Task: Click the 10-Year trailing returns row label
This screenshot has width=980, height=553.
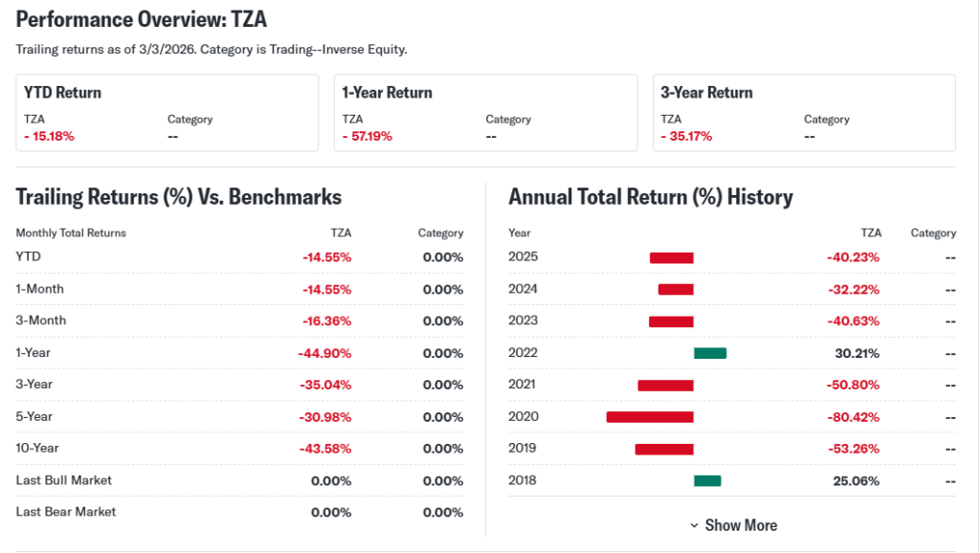Action: tap(35, 448)
